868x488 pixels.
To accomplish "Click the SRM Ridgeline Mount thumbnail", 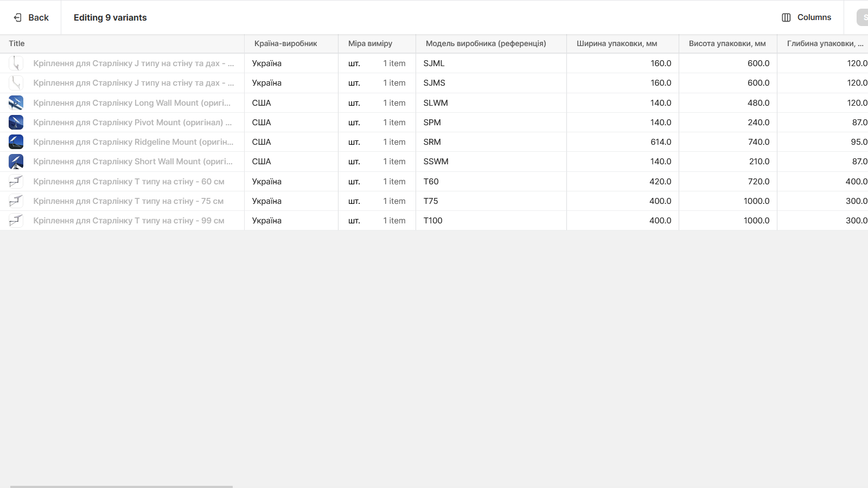I will (x=16, y=142).
